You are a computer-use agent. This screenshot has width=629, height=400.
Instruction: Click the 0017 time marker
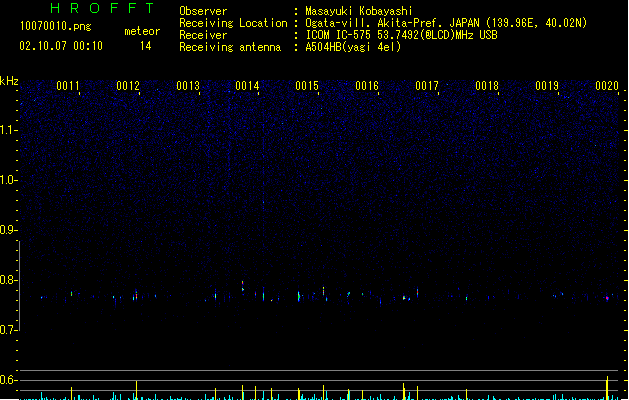coord(427,86)
